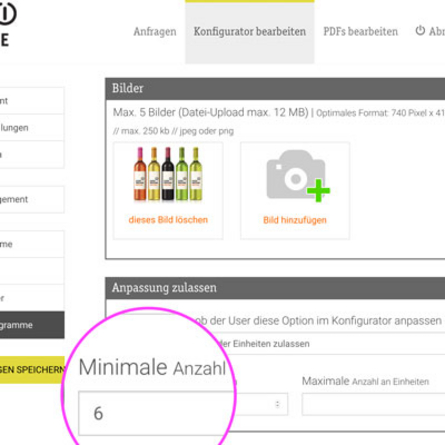Click the yellow SPEICHERN save button
445x445 pixels.
click(x=32, y=370)
